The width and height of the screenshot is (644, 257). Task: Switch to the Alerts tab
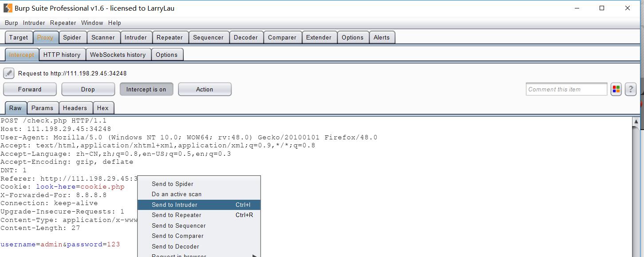tap(382, 37)
